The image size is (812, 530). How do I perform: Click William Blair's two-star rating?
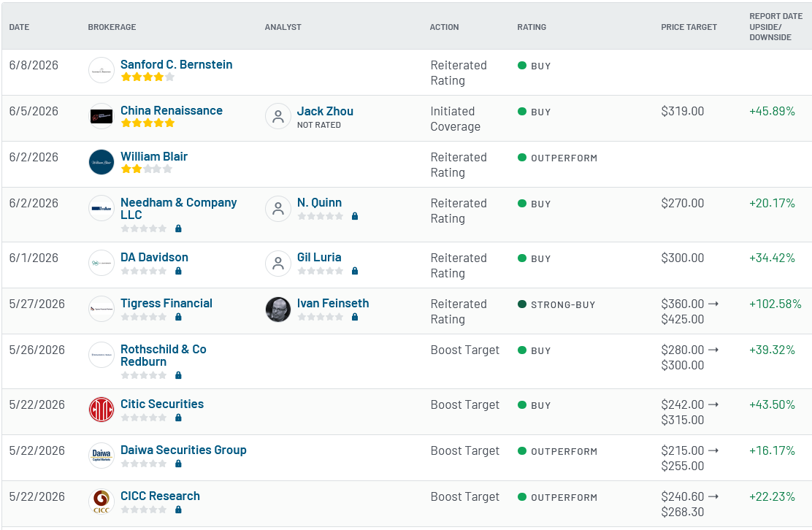coord(147,169)
